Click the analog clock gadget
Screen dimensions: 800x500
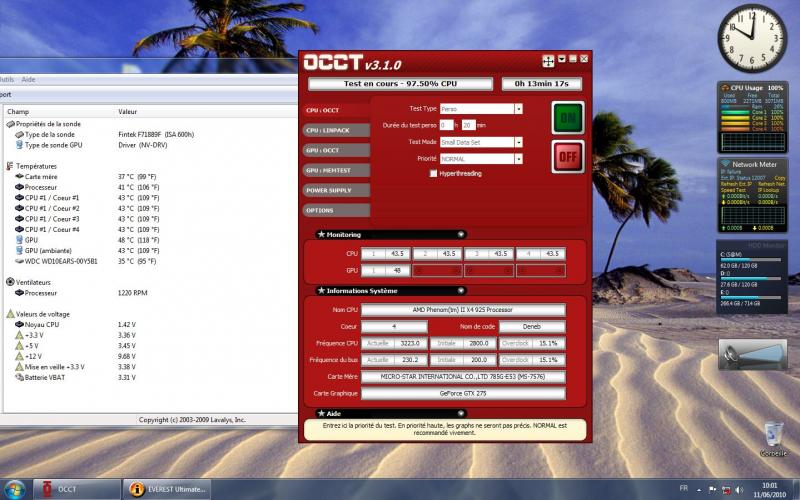pos(752,38)
